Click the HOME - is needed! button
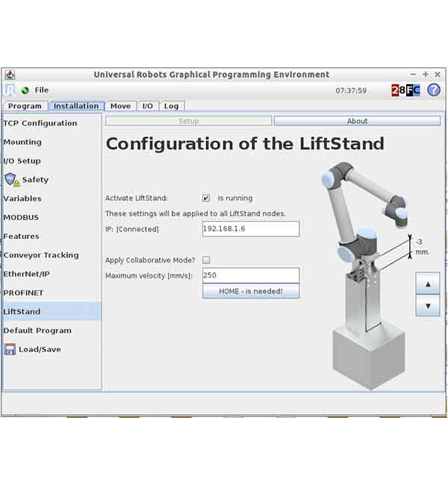This screenshot has width=448, height=485. [251, 291]
